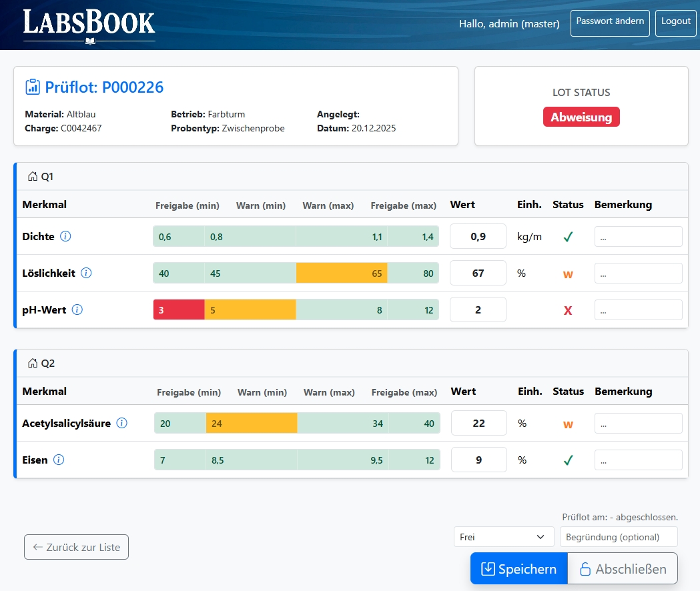Image resolution: width=700 pixels, height=591 pixels.
Task: Click the LabsBook logo
Action: [x=89, y=26]
